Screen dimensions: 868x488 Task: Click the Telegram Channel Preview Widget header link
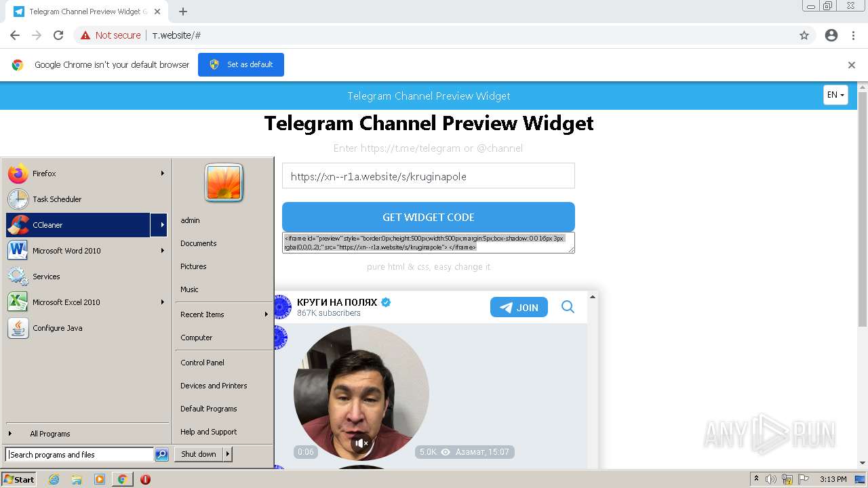[429, 96]
